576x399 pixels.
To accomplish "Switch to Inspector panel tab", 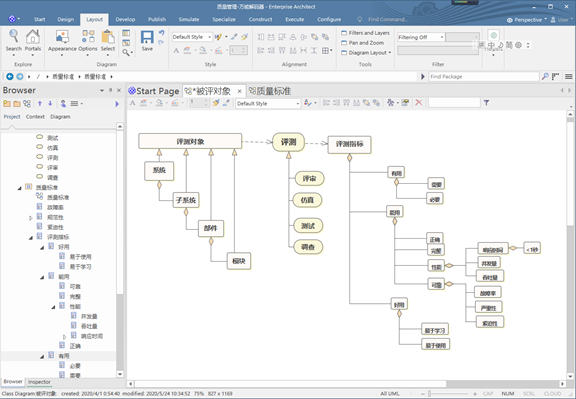I will pos(39,382).
